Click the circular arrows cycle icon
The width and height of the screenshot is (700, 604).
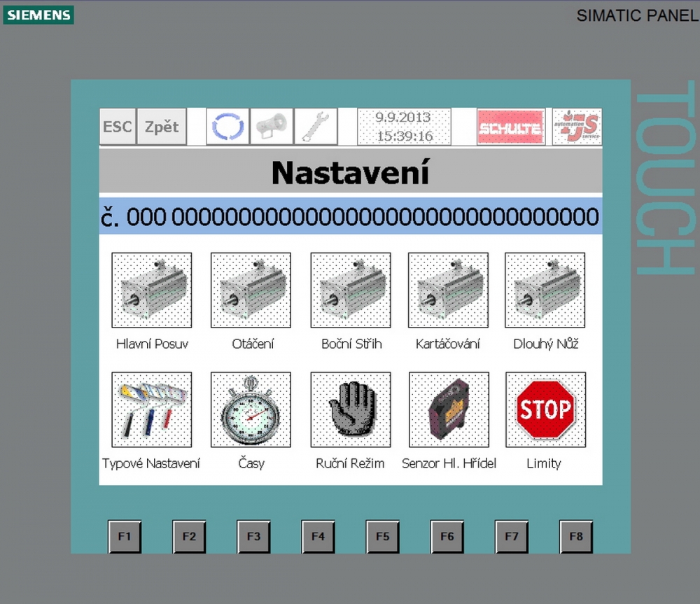227,127
